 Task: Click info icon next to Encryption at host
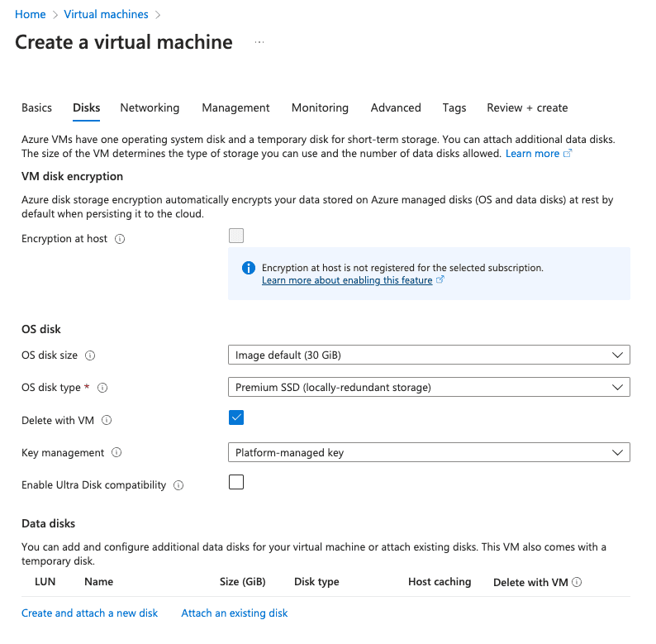tap(120, 239)
